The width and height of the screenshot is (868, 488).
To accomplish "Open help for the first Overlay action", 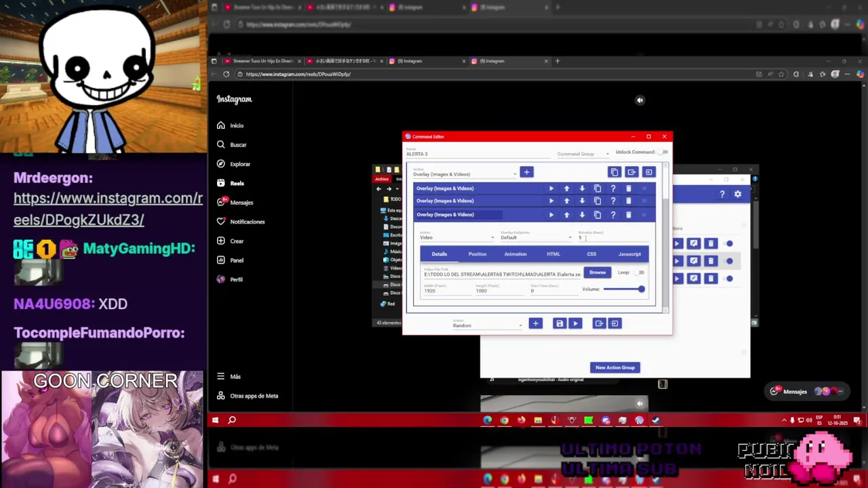I will [x=613, y=188].
